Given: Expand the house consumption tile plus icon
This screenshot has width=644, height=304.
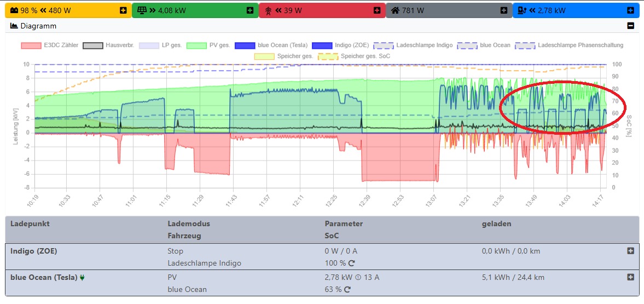Looking at the screenshot, I should tap(503, 10).
